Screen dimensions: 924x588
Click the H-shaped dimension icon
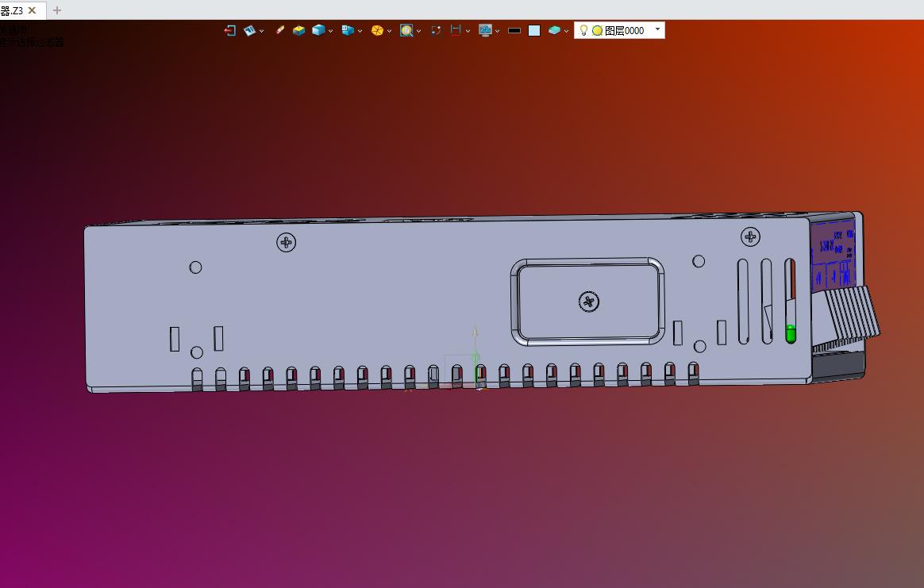pyautogui.click(x=456, y=30)
